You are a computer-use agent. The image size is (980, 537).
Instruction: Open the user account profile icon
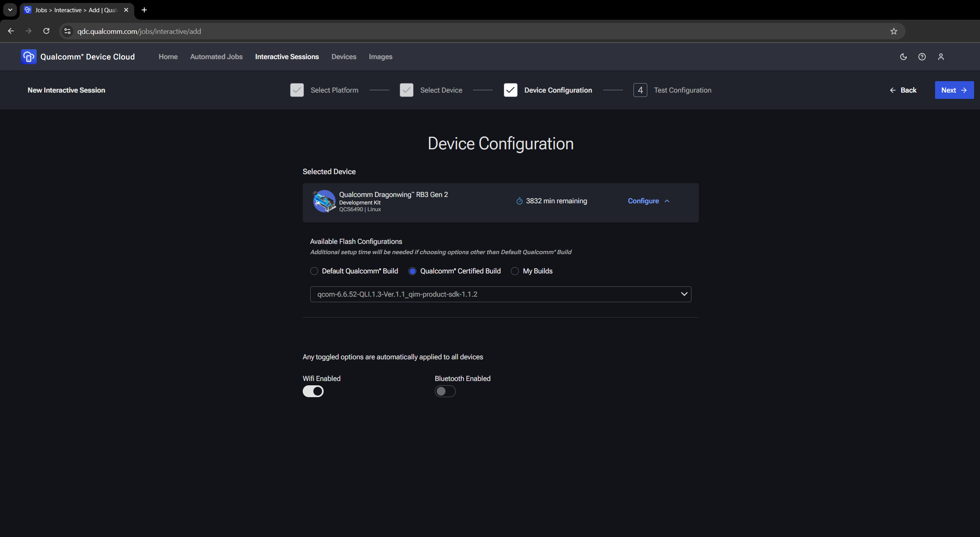941,57
